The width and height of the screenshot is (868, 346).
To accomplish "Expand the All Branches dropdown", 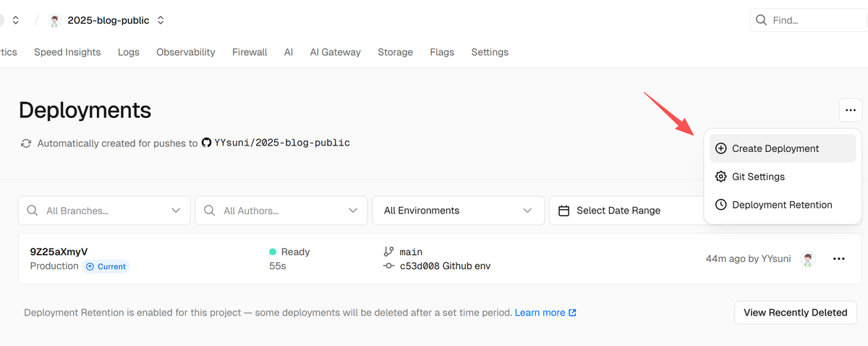I will pyautogui.click(x=176, y=211).
